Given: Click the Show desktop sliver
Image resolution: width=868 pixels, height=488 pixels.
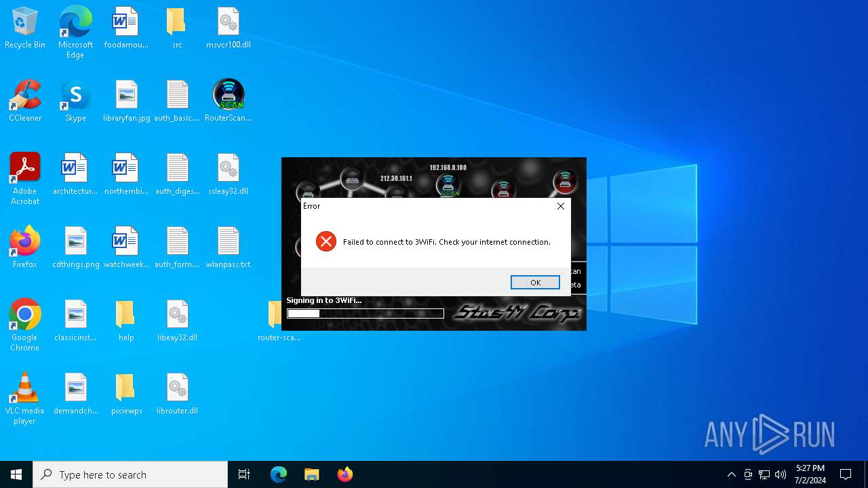Looking at the screenshot, I should tap(866, 474).
